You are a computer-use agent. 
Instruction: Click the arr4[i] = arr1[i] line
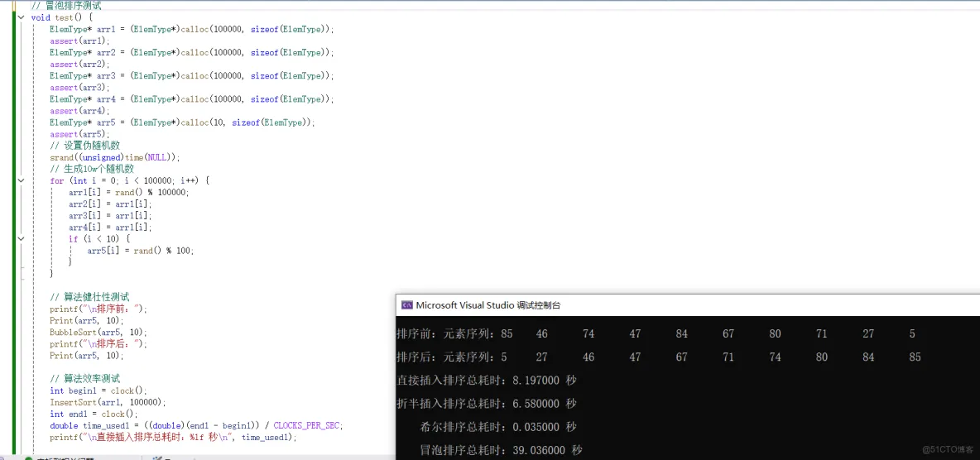(x=110, y=228)
